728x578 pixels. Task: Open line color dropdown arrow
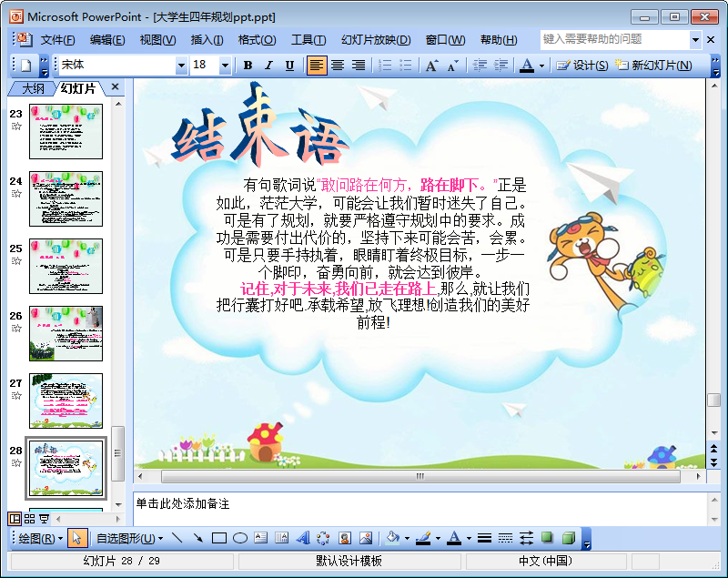tap(438, 539)
